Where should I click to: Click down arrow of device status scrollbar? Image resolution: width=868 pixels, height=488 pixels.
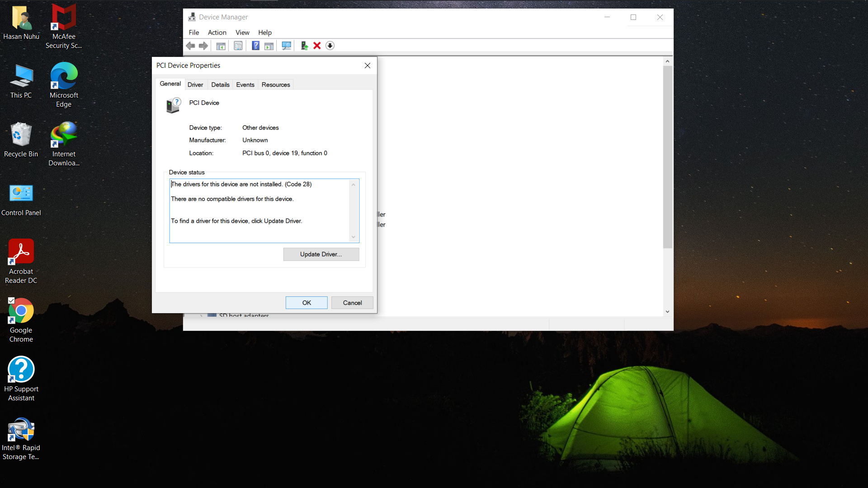(x=354, y=237)
